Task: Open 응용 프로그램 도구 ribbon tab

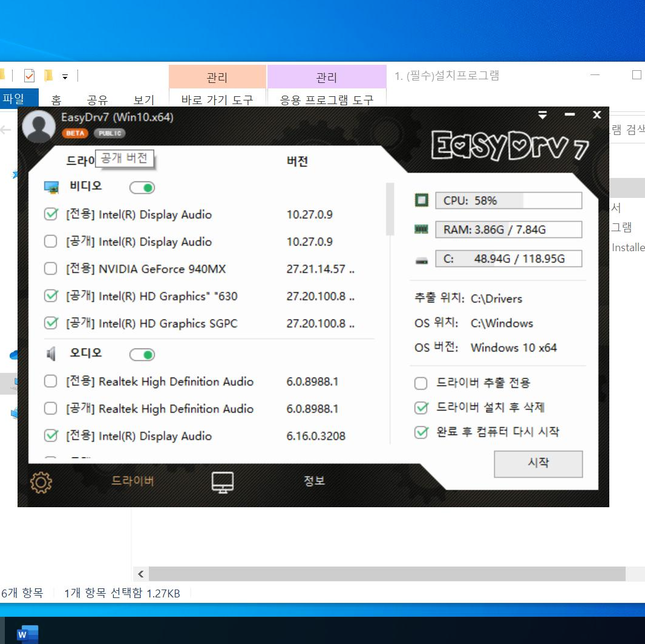Action: tap(327, 100)
